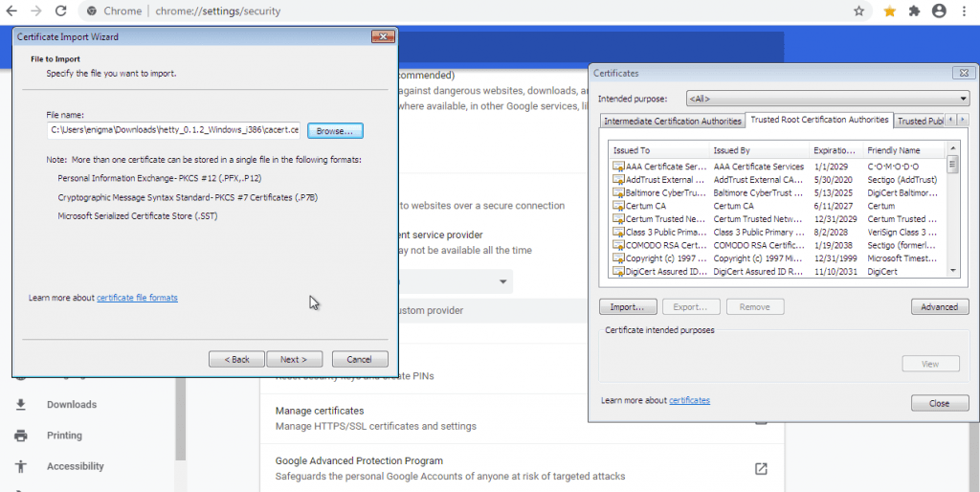Sort certificates by Expiration column
980x492 pixels.
click(x=835, y=150)
